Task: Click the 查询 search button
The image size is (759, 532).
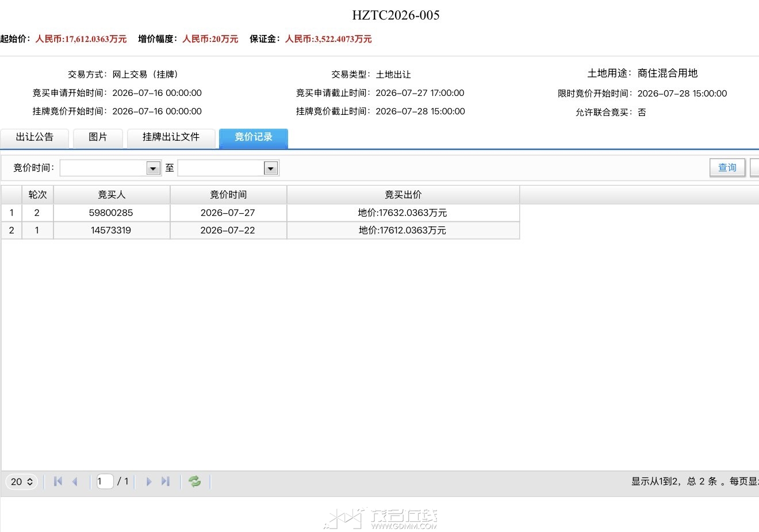Action: 727,168
